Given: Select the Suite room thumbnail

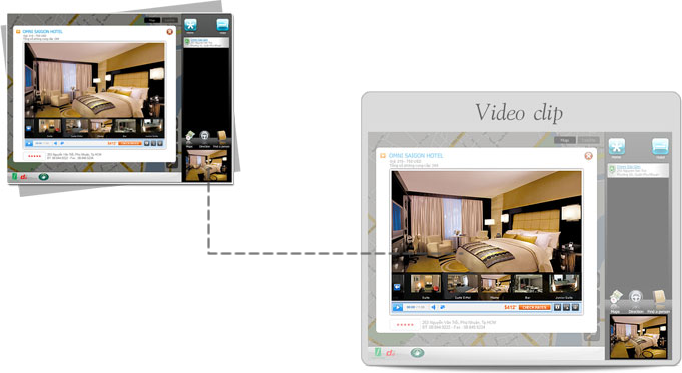Looking at the screenshot, I should pos(425,286).
